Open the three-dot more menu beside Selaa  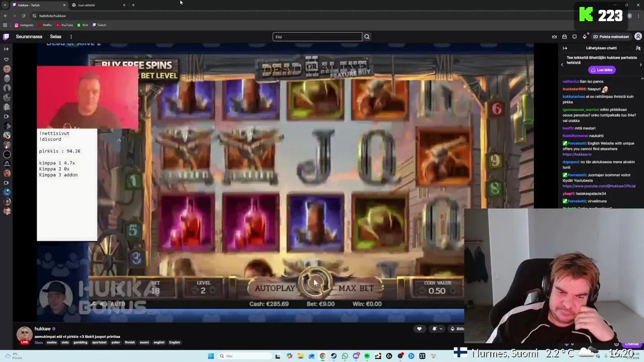(71, 37)
